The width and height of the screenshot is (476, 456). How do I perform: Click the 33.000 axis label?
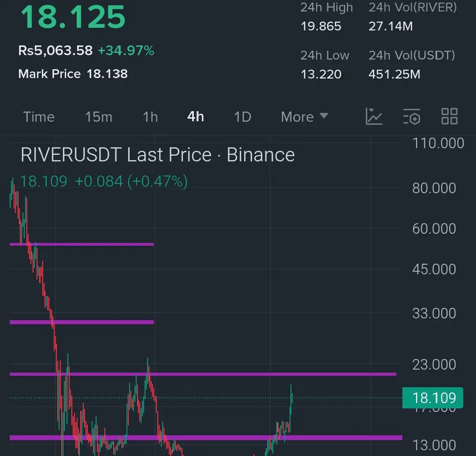434,313
